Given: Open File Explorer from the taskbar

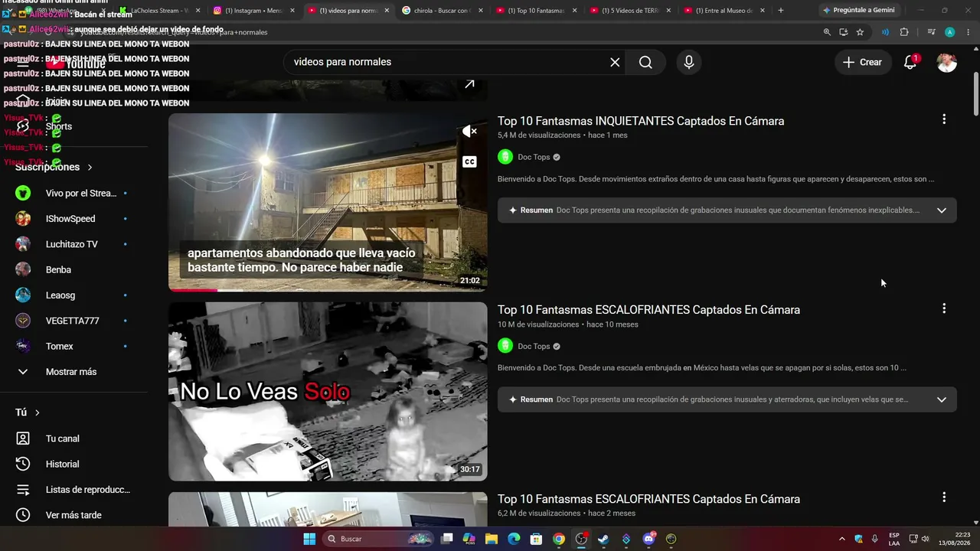Looking at the screenshot, I should coord(492,539).
